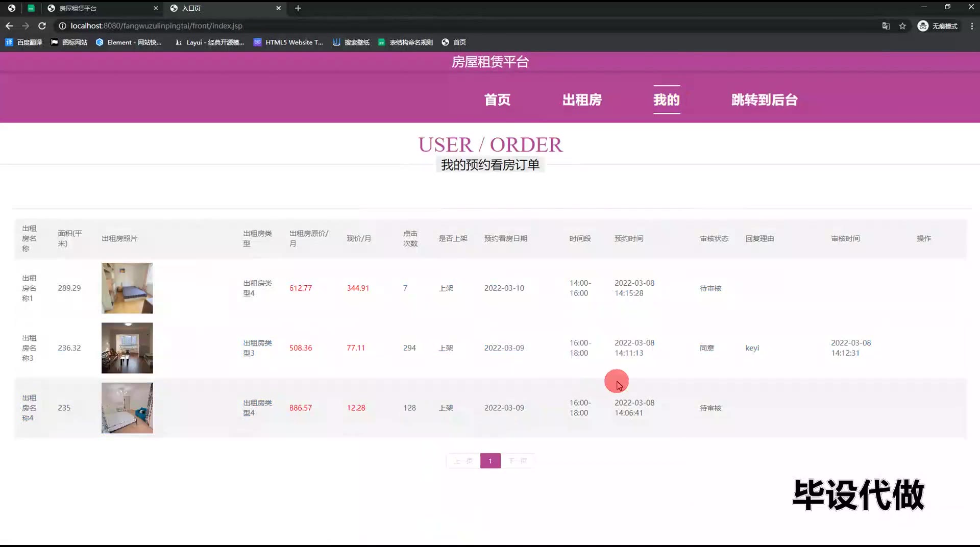This screenshot has width=980, height=547.
Task: Open the Element bookmark
Action: click(x=129, y=42)
